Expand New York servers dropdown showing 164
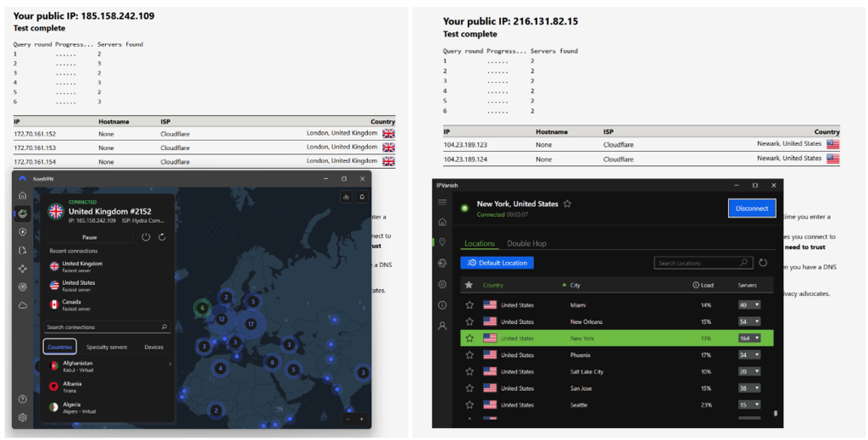This screenshot has height=440, width=868. pyautogui.click(x=749, y=338)
